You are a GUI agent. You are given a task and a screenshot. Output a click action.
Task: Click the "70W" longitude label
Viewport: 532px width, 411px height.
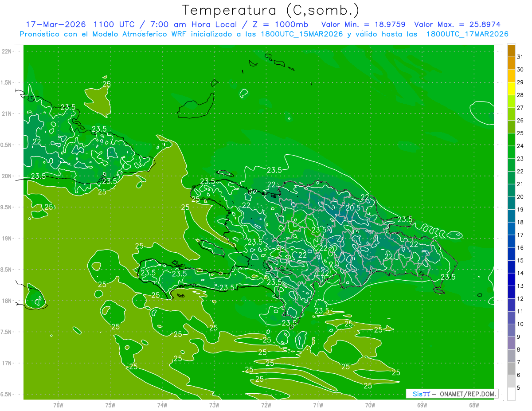pyautogui.click(x=370, y=405)
